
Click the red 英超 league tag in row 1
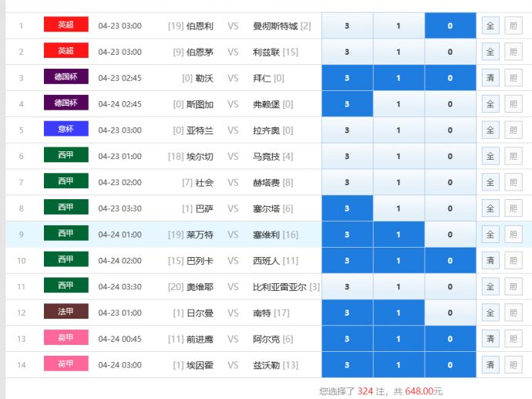pyautogui.click(x=66, y=25)
